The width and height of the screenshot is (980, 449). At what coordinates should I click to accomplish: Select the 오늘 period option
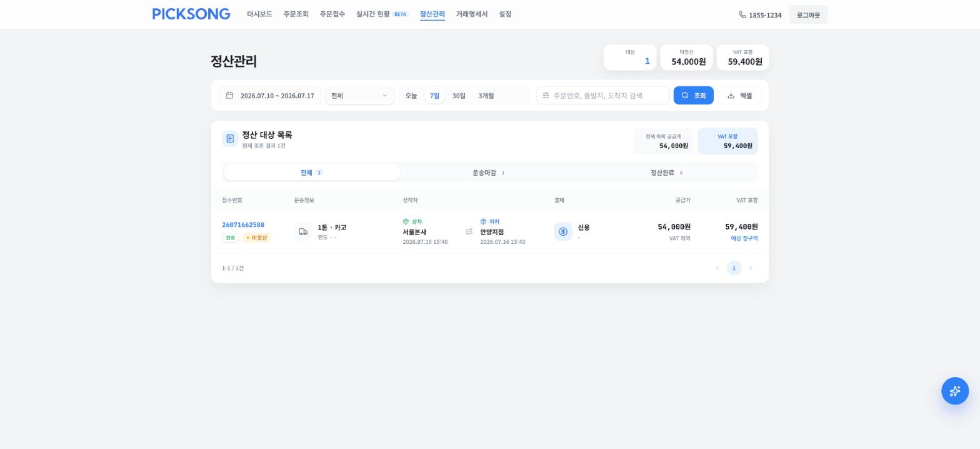click(x=411, y=96)
